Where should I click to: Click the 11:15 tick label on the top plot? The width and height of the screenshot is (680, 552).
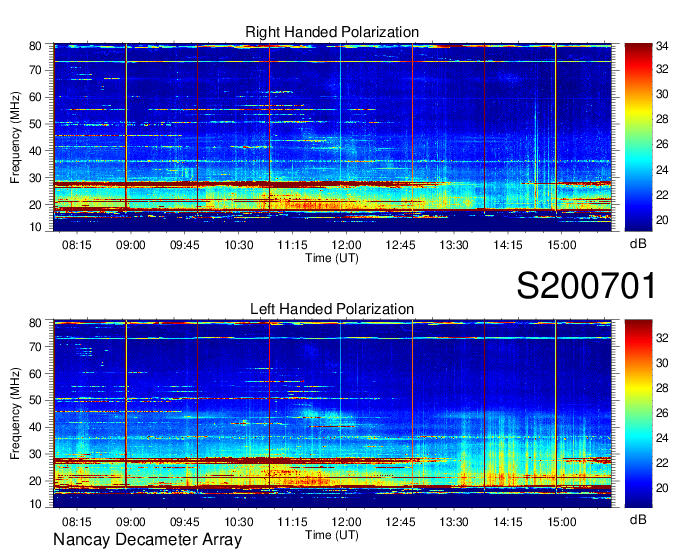tap(292, 245)
